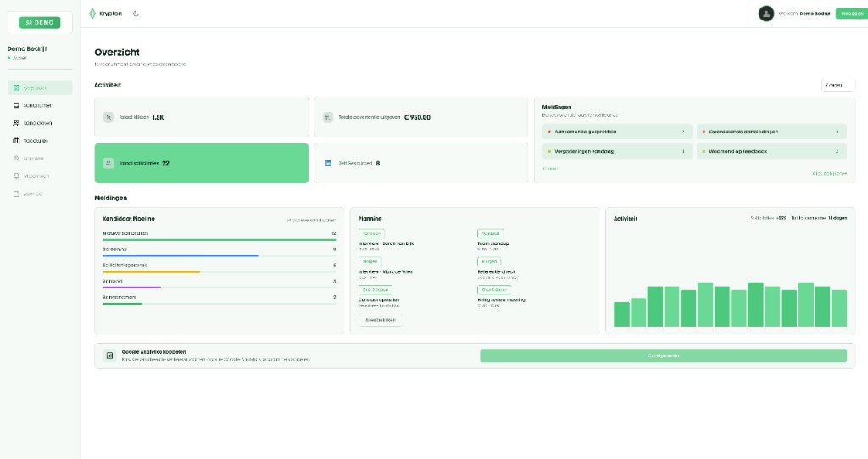Click the green Uitloggen button

851,14
